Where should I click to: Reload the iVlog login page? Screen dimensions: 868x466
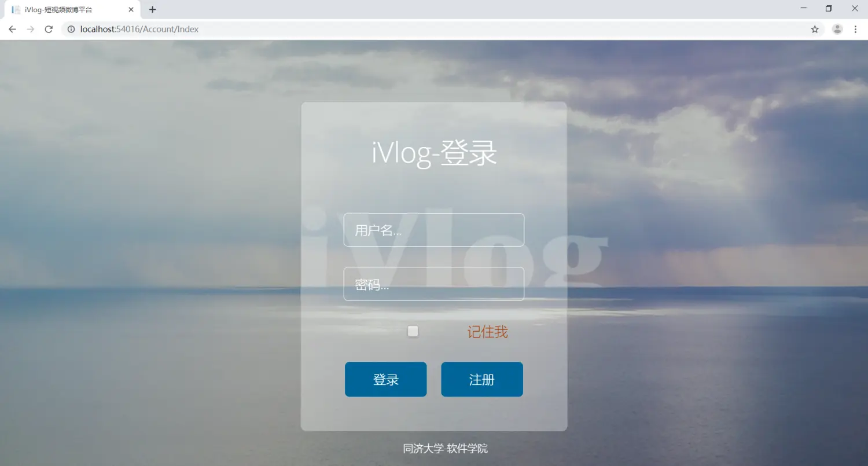pos(49,30)
